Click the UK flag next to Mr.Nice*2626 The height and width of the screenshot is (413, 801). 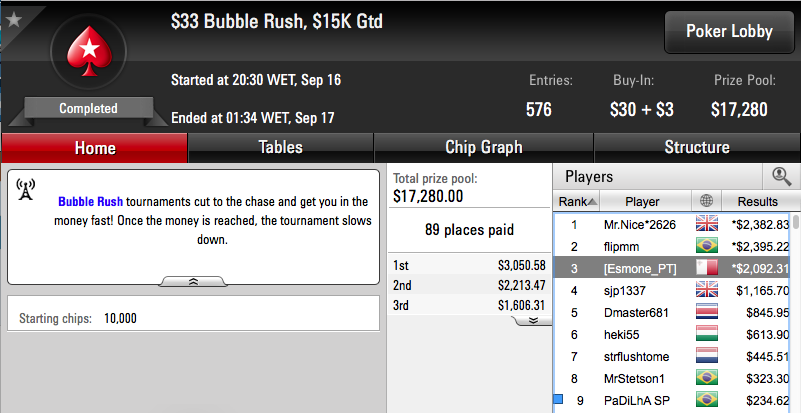pyautogui.click(x=706, y=224)
